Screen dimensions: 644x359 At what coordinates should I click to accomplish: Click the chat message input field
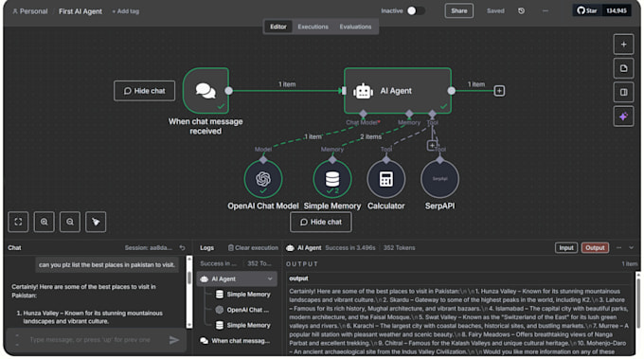[97, 340]
